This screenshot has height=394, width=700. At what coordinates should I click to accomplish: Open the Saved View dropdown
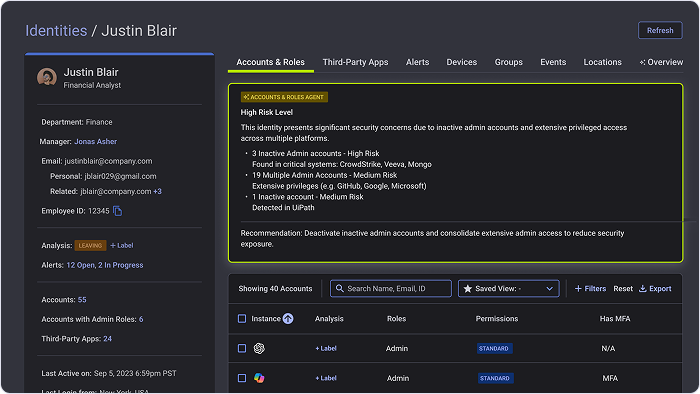(508, 289)
